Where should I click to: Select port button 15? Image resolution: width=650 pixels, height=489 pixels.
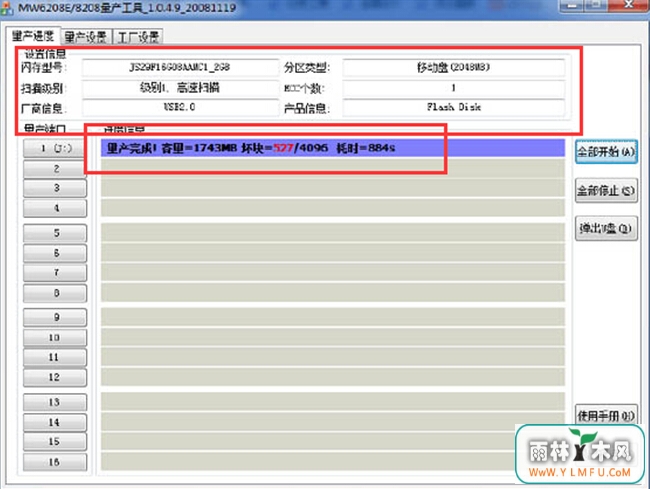tap(55, 442)
